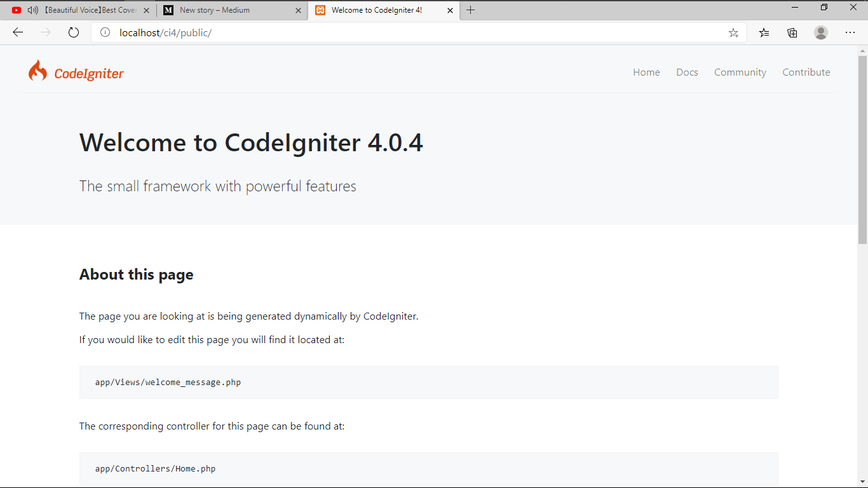Click the browser profile avatar icon
The image size is (868, 488).
pyautogui.click(x=821, y=32)
